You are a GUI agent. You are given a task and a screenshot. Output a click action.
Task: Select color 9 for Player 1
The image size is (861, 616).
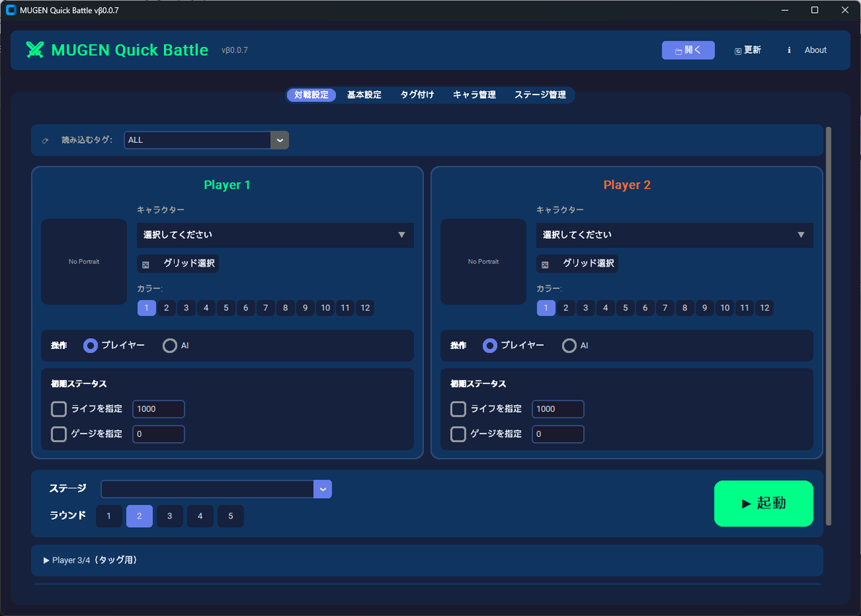306,308
